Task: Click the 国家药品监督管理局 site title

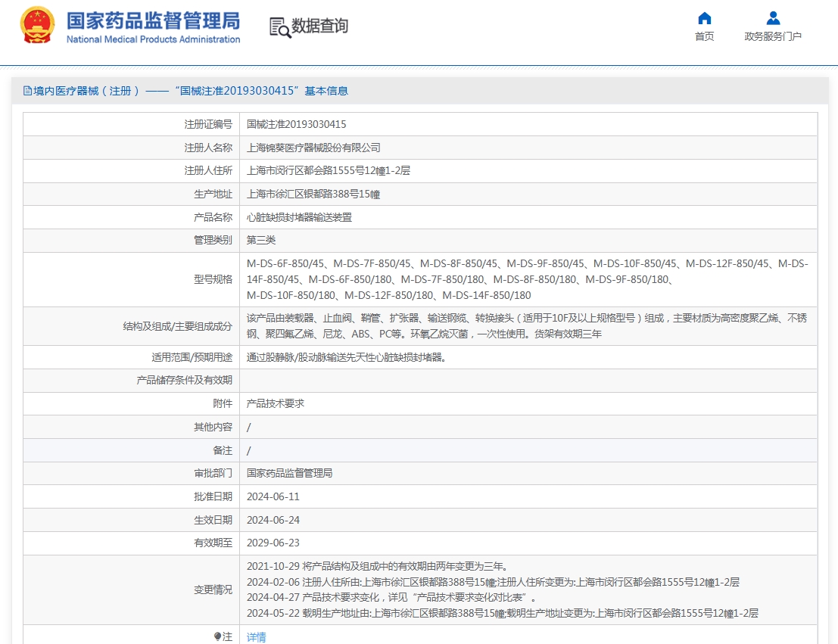Action: 154,21
